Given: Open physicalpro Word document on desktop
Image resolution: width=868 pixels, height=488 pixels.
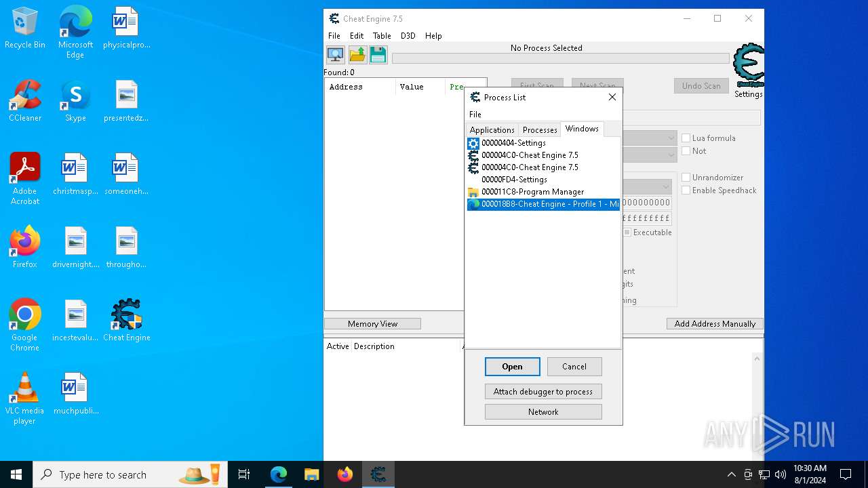Looking at the screenshot, I should [126, 28].
